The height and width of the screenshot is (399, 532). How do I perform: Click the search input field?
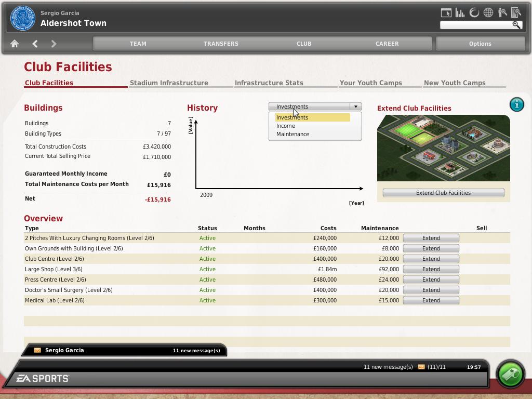click(475, 25)
